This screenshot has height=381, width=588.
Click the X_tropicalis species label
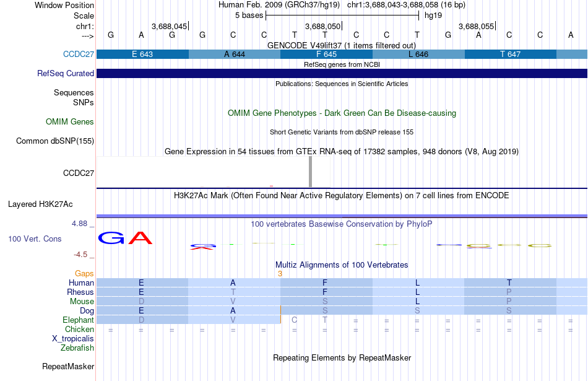point(73,339)
